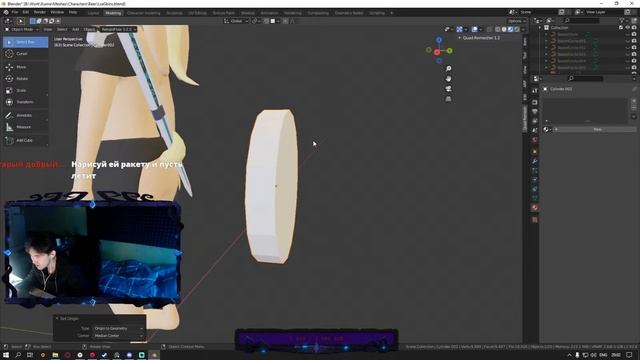Switch to material preview shading
The image size is (640, 360).
point(511,29)
